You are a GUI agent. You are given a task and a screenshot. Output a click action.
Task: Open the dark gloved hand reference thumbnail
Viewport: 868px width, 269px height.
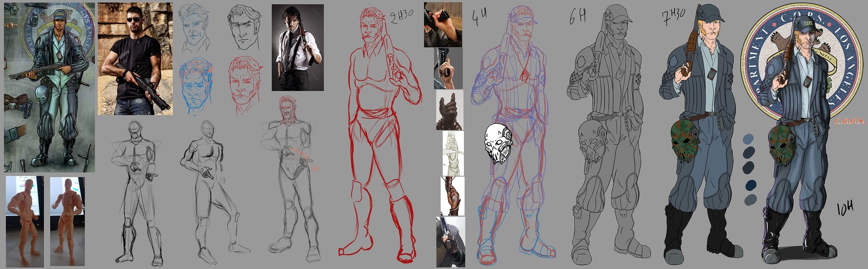point(449,110)
